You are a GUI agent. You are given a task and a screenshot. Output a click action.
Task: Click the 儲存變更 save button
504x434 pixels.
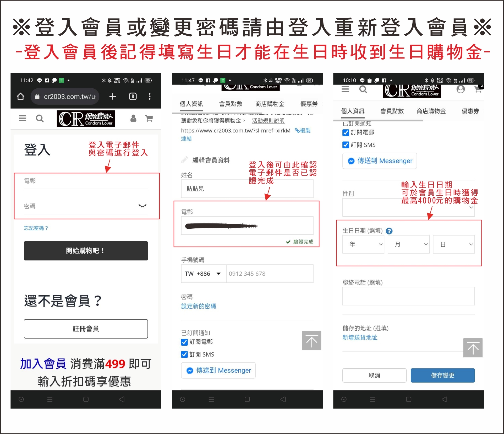(442, 375)
